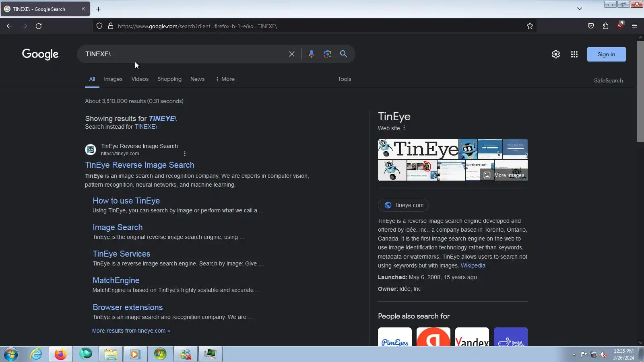Clear the search box with the X icon
Viewport: 644px width, 362px height.
click(292, 54)
